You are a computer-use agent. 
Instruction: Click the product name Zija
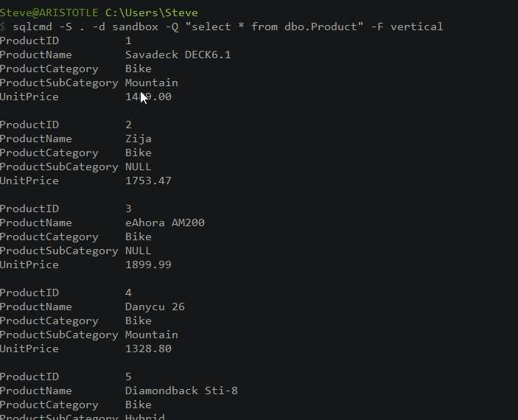tap(139, 139)
